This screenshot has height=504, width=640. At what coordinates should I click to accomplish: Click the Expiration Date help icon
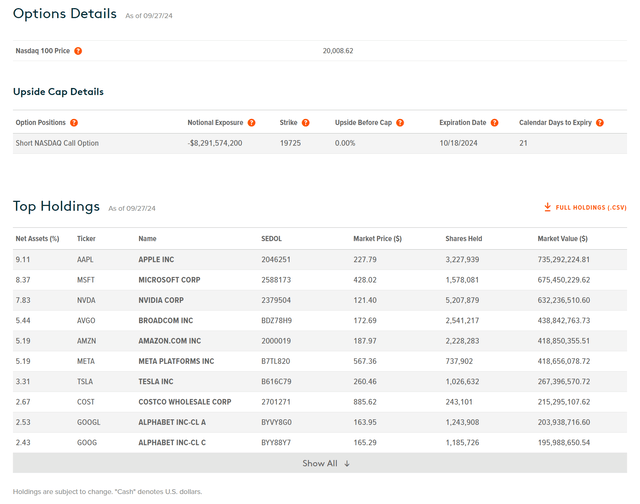(x=494, y=123)
